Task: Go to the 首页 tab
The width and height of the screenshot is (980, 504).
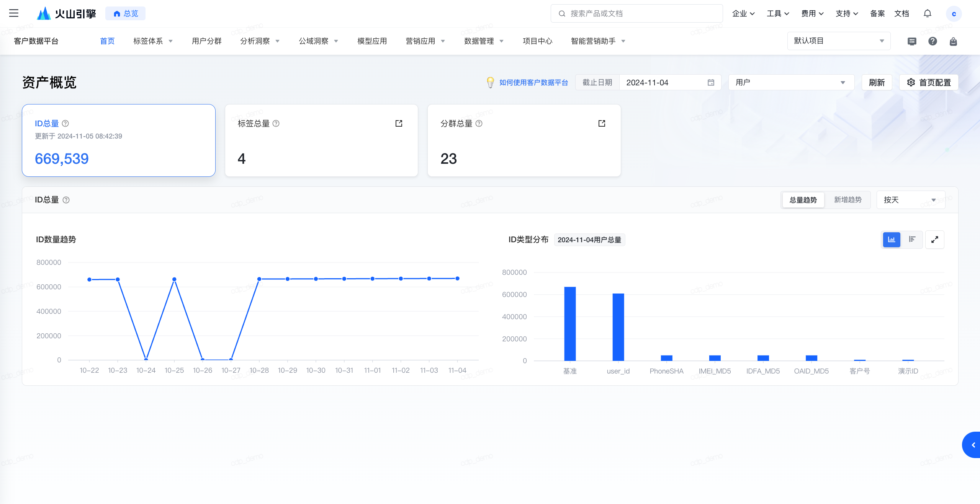Action: [x=107, y=41]
